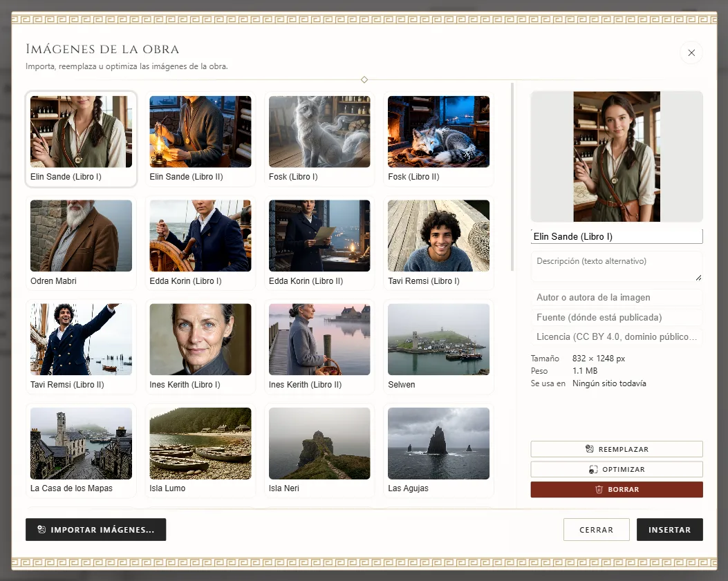Click the Autor o autora de la imagen field
The height and width of the screenshot is (581, 728).
coord(617,298)
